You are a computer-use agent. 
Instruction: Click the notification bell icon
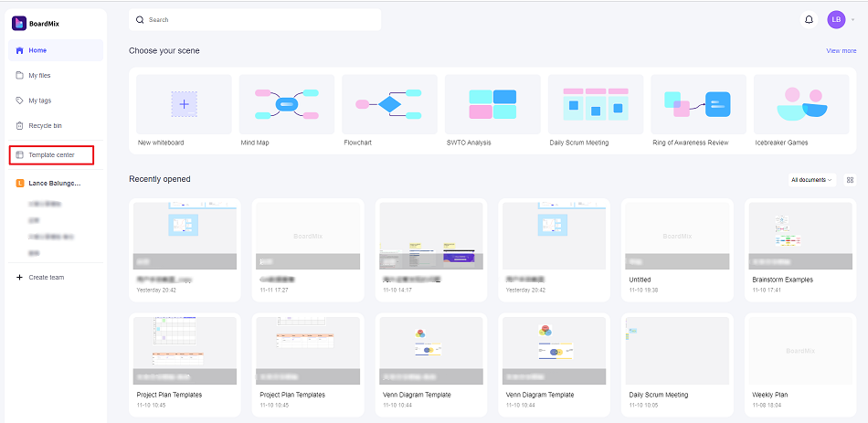pyautogui.click(x=809, y=20)
